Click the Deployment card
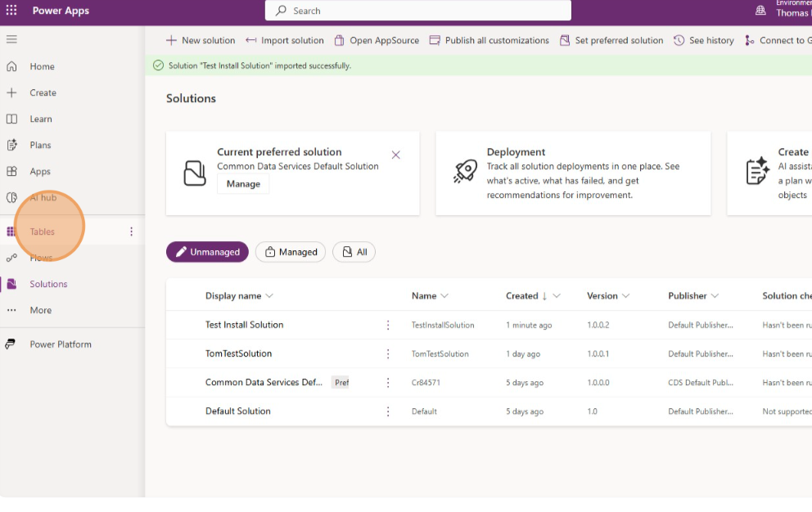Screen dimensions: 812x512 tap(573, 173)
